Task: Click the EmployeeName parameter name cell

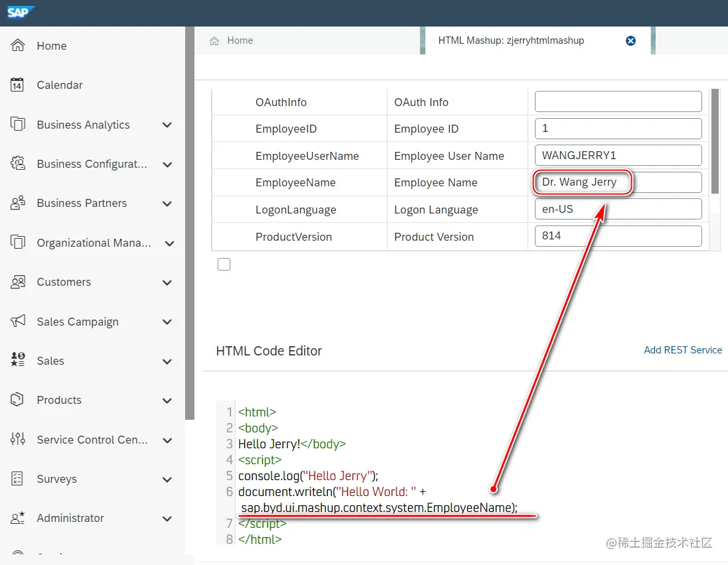Action: pos(295,183)
